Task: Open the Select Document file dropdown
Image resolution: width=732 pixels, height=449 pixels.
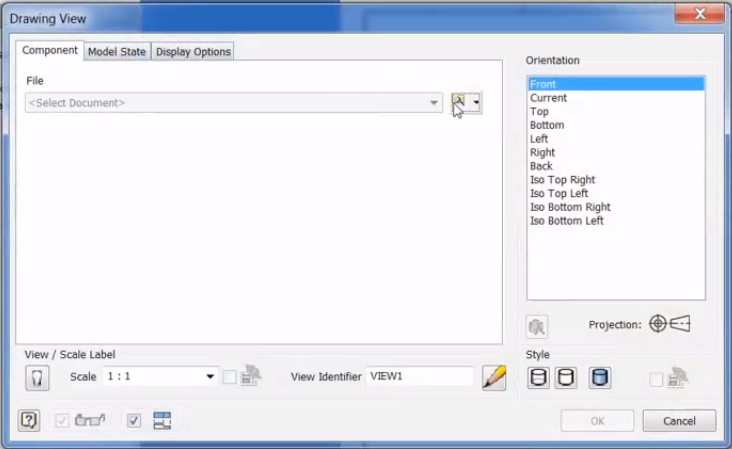Action: (x=434, y=103)
